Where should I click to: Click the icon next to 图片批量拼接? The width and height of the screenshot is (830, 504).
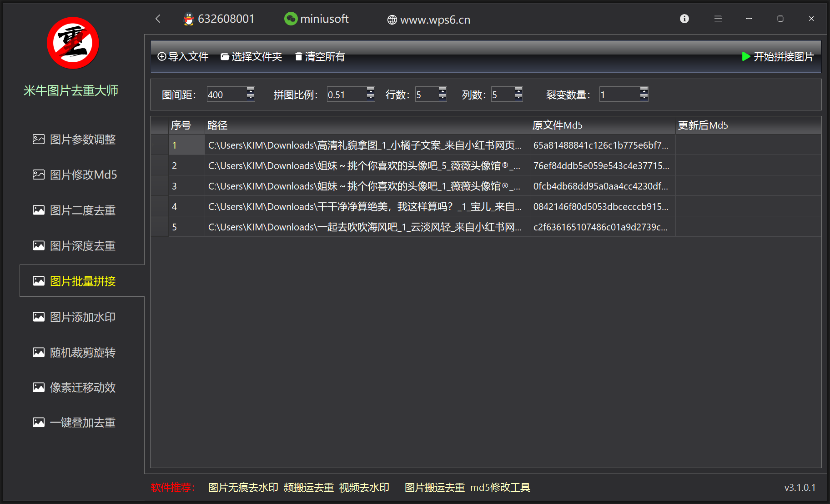(x=39, y=281)
